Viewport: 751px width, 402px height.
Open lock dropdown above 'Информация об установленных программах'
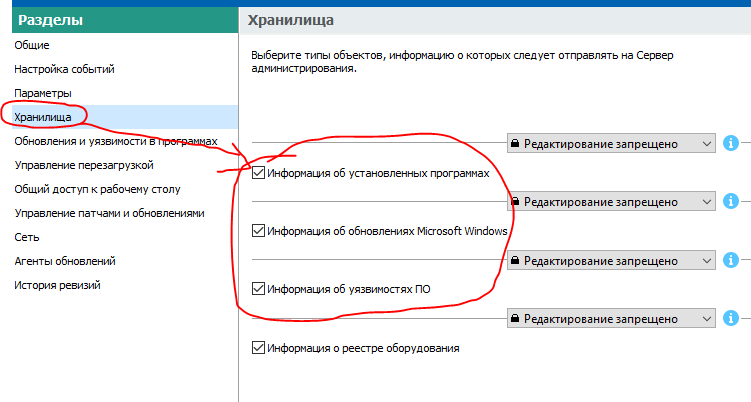click(x=611, y=143)
